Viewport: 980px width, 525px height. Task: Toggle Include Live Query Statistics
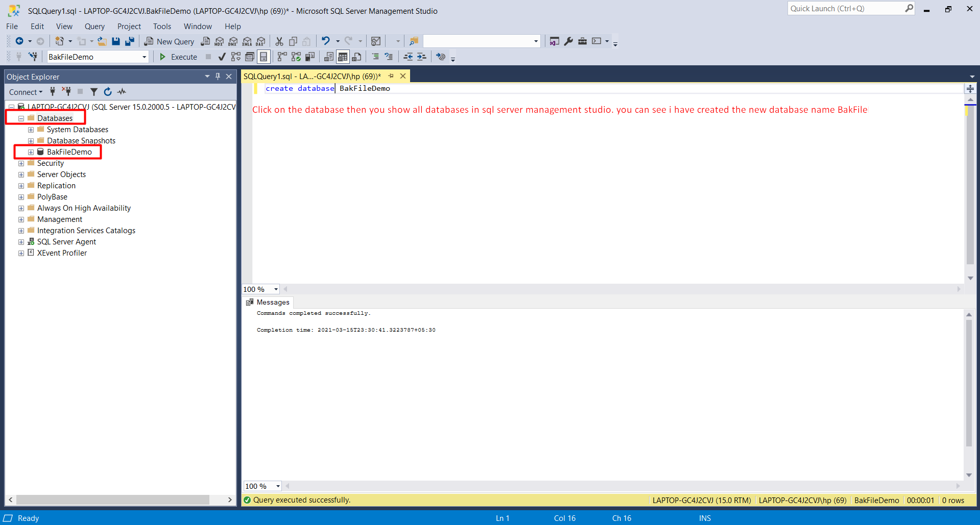[296, 57]
